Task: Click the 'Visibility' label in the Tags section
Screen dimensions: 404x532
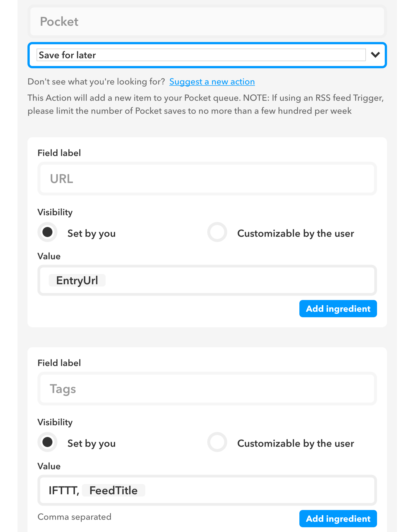Action: click(55, 422)
